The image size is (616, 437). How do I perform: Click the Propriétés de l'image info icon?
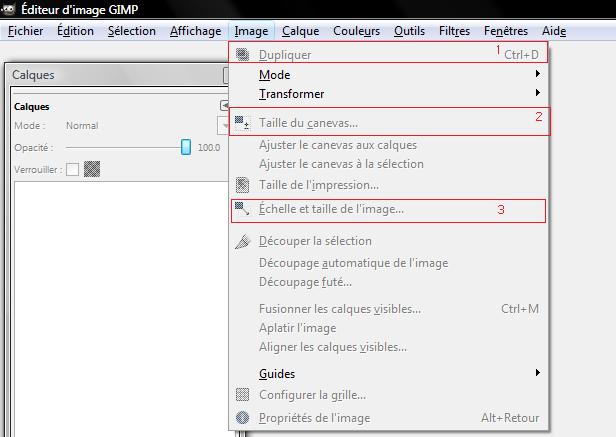pyautogui.click(x=242, y=417)
